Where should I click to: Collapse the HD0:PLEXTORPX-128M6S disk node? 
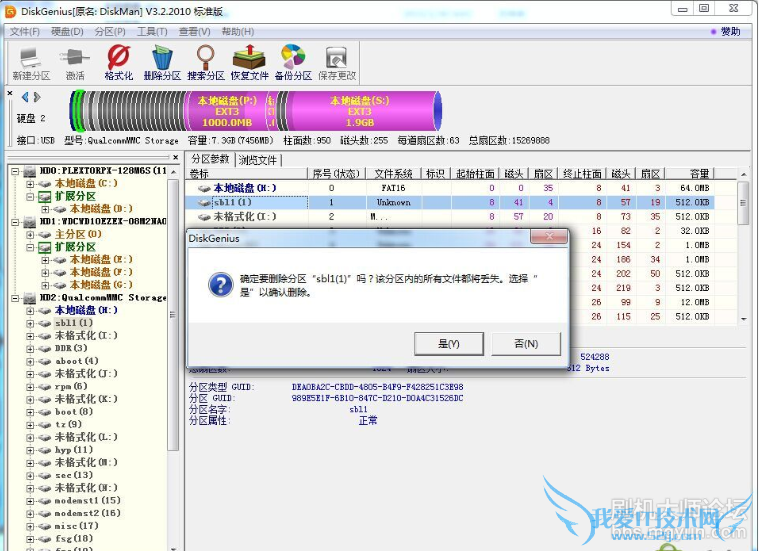point(15,171)
